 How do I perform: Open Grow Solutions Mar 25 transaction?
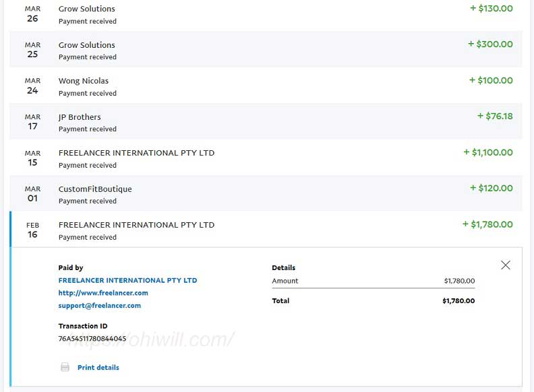[x=266, y=50]
